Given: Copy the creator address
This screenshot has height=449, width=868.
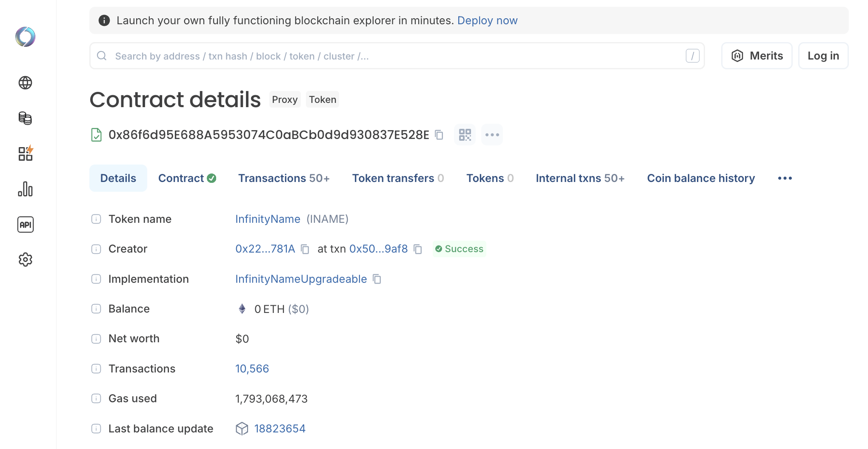Looking at the screenshot, I should tap(305, 249).
